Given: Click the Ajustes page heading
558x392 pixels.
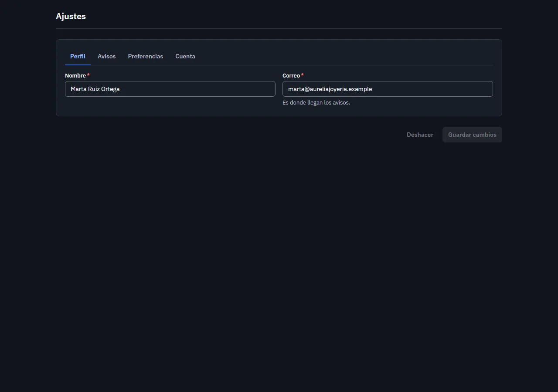Looking at the screenshot, I should (x=71, y=16).
